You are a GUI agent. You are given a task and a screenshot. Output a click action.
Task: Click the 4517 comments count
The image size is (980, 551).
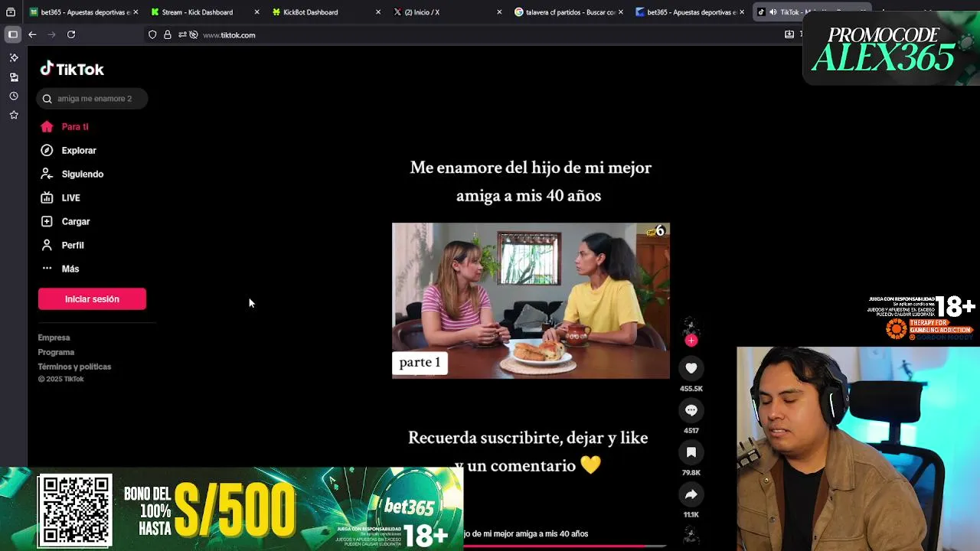[691, 431]
